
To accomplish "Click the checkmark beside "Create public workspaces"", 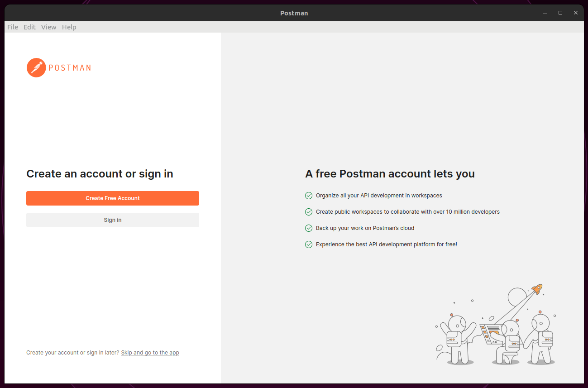I will [309, 211].
